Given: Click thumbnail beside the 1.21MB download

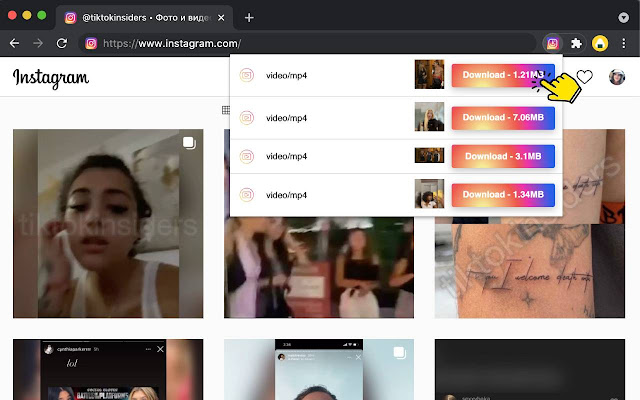Looking at the screenshot, I should (429, 74).
